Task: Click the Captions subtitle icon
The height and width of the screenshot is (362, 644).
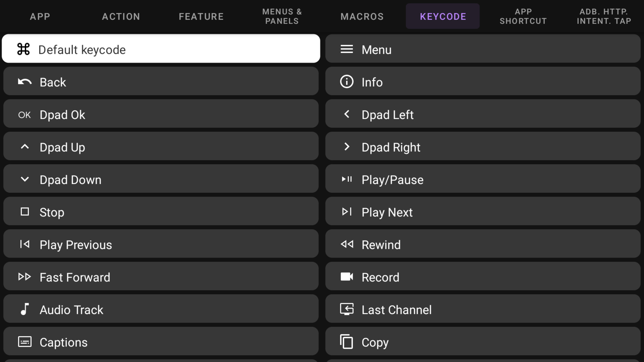Action: [x=25, y=342]
